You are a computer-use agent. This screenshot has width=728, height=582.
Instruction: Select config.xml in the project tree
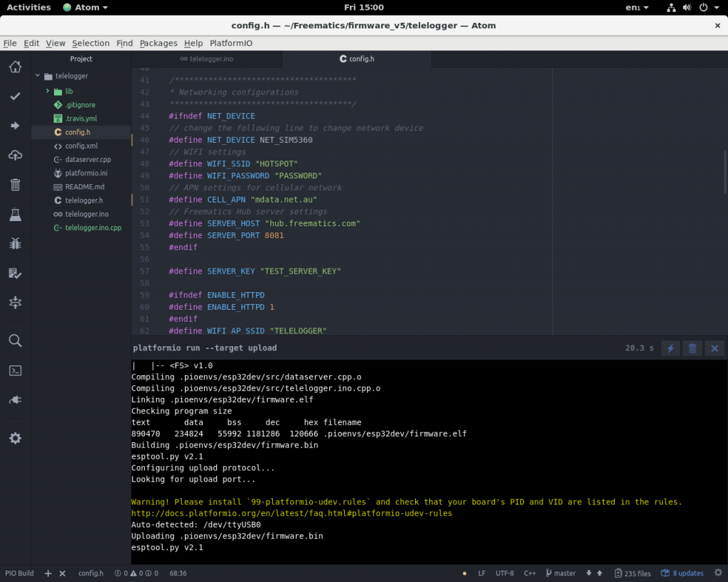pos(81,146)
